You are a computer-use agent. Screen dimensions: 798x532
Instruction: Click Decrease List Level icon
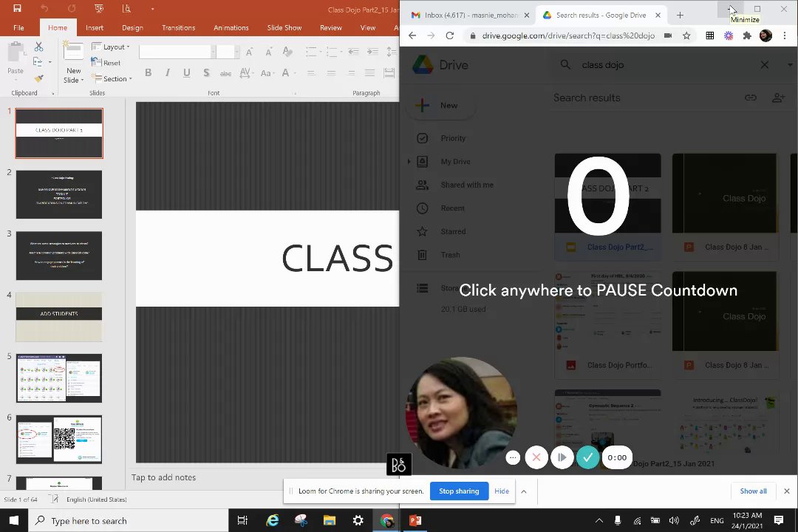pyautogui.click(x=353, y=52)
